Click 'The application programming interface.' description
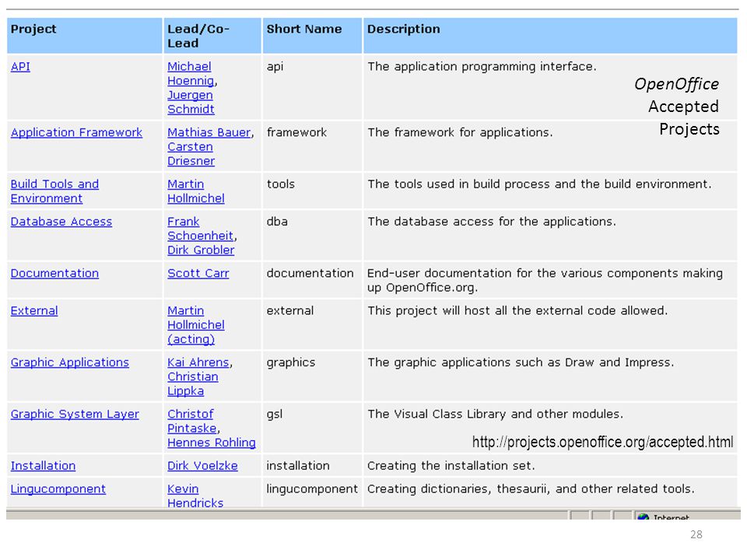This screenshot has height=560, width=747. click(482, 67)
